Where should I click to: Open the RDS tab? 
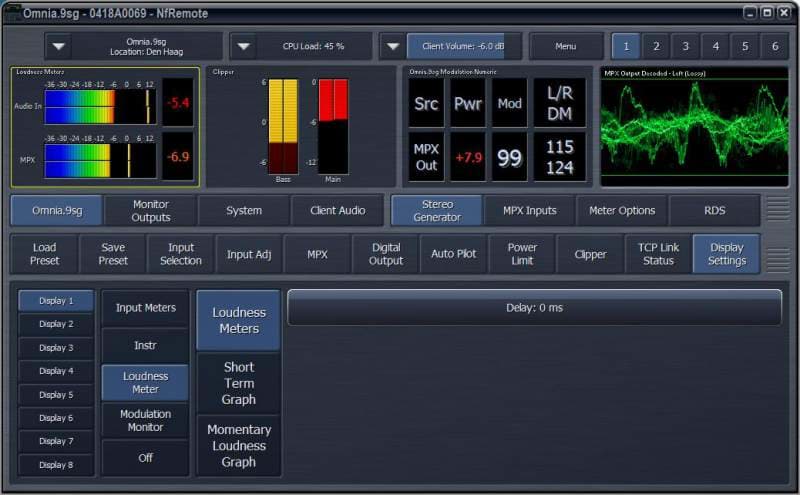point(714,211)
